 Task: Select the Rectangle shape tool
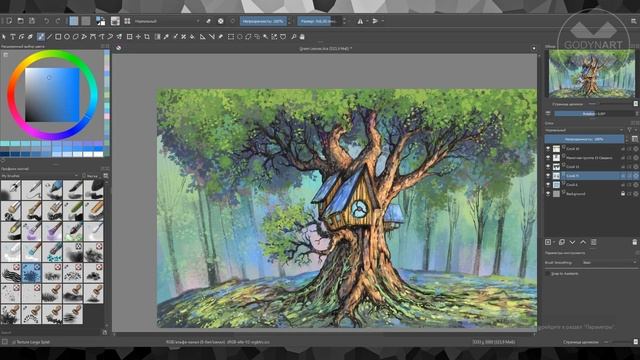point(58,37)
